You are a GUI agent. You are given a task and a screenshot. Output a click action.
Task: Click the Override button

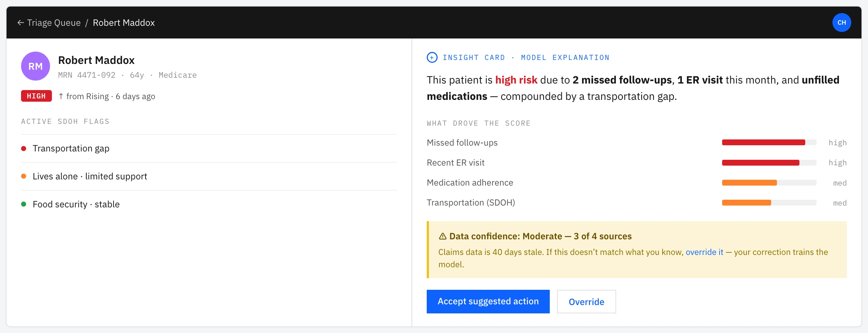click(x=586, y=301)
